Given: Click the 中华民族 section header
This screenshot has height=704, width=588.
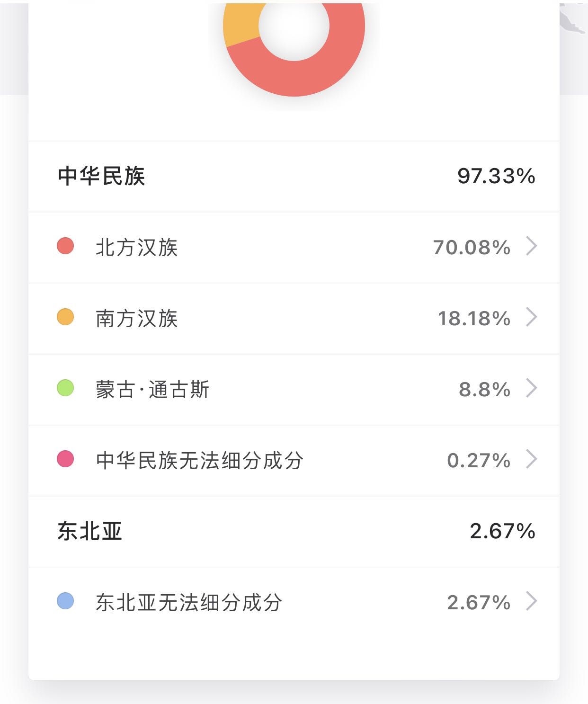Looking at the screenshot, I should [x=101, y=176].
